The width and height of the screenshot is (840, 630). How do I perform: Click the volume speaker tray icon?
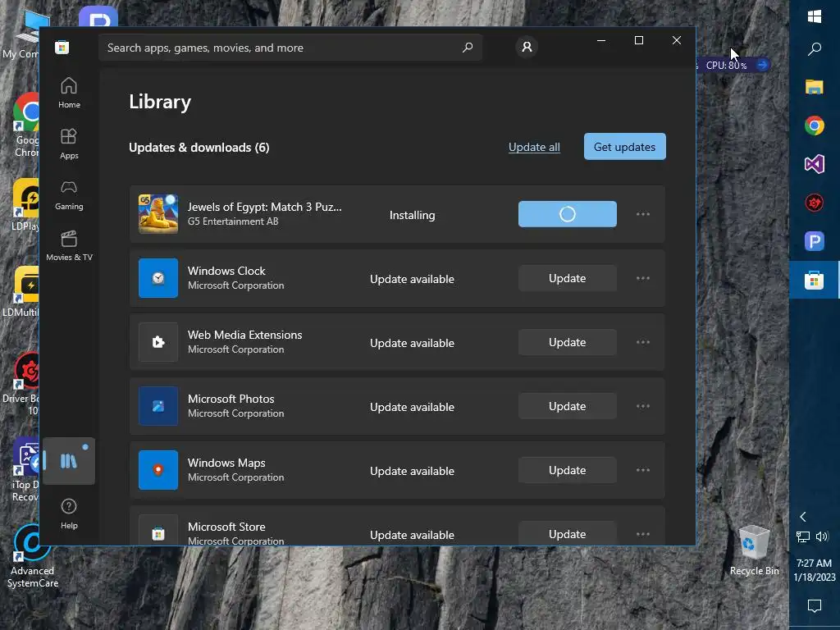822,536
